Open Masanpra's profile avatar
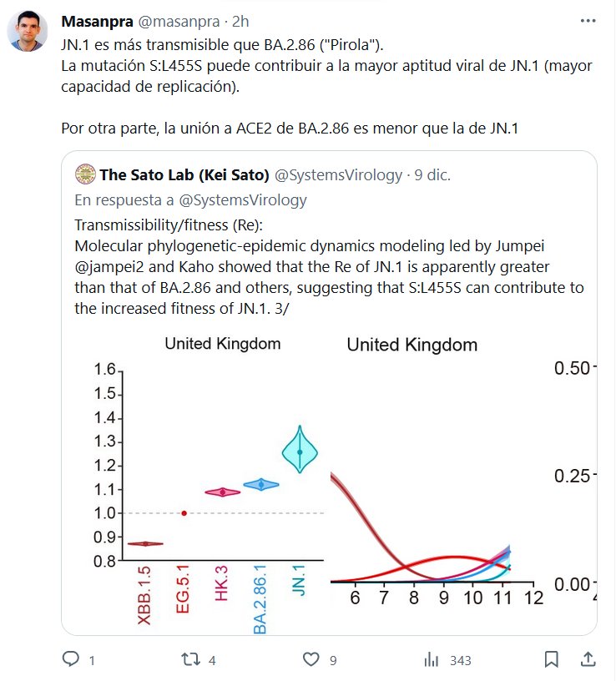 point(28,31)
